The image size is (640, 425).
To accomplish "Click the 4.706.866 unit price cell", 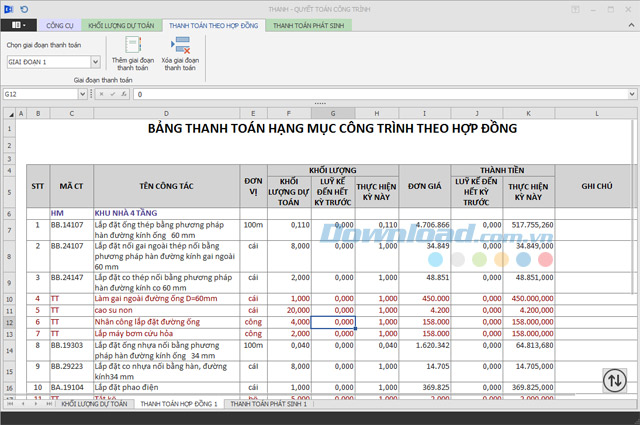I will coord(424,230).
